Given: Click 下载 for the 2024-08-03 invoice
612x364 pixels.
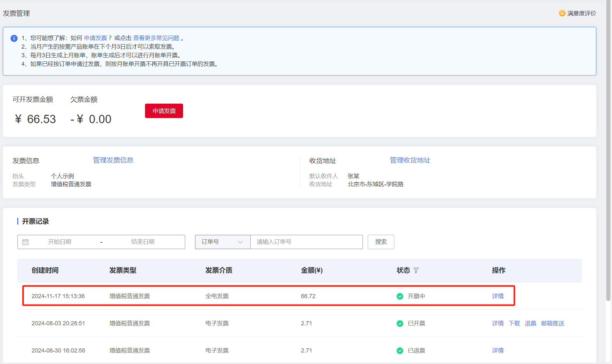Looking at the screenshot, I should [x=514, y=323].
